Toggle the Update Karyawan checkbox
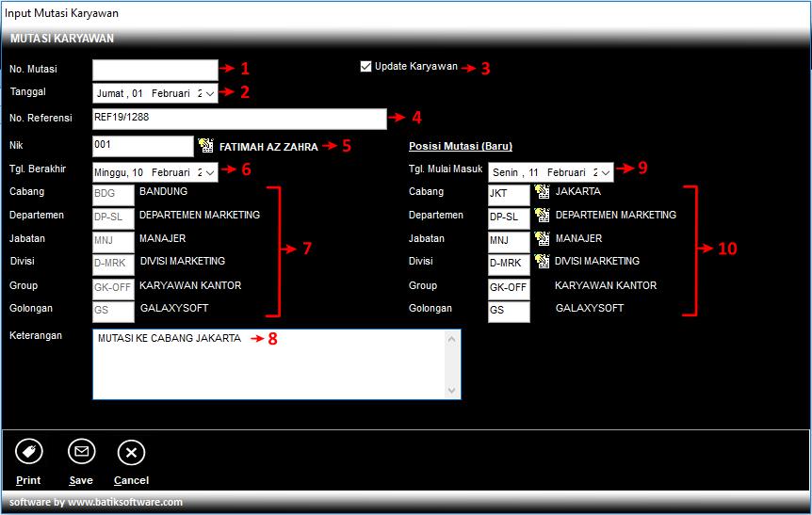Image resolution: width=812 pixels, height=515 pixels. 365,67
